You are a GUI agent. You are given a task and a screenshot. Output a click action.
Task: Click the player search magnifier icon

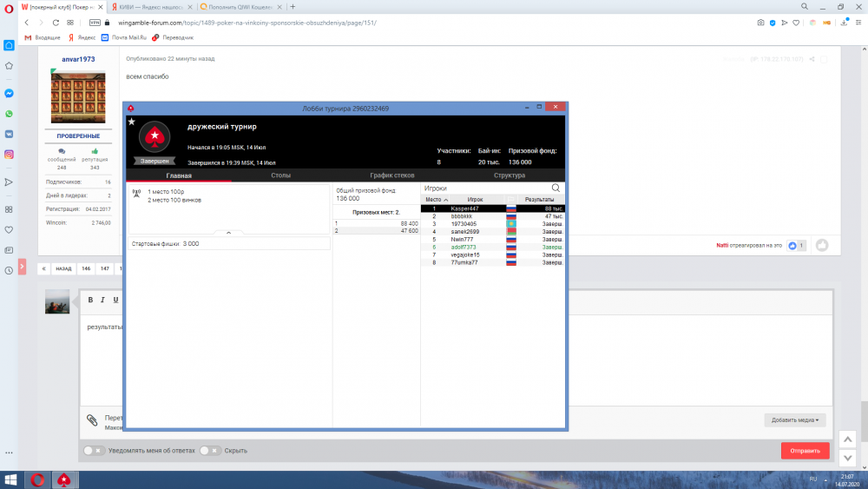(556, 188)
